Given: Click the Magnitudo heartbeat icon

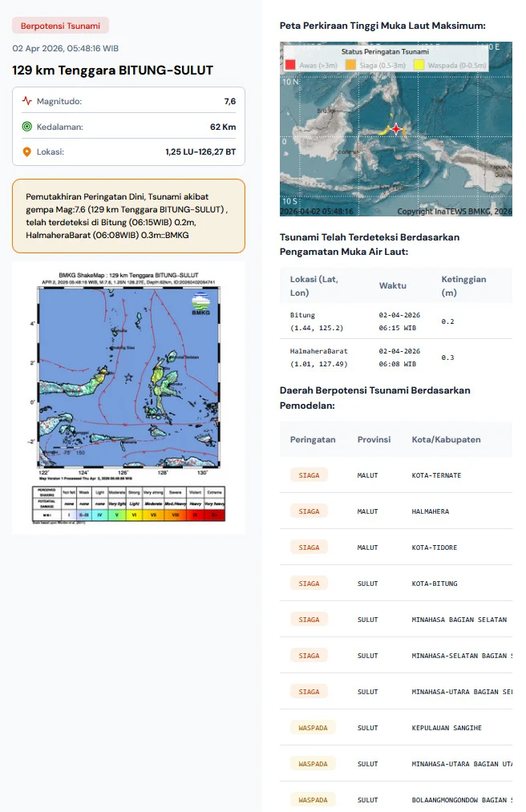Looking at the screenshot, I should pyautogui.click(x=27, y=102).
